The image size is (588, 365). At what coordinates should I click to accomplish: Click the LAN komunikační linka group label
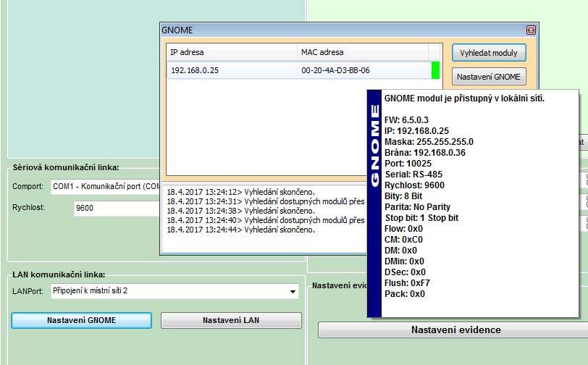pyautogui.click(x=59, y=274)
